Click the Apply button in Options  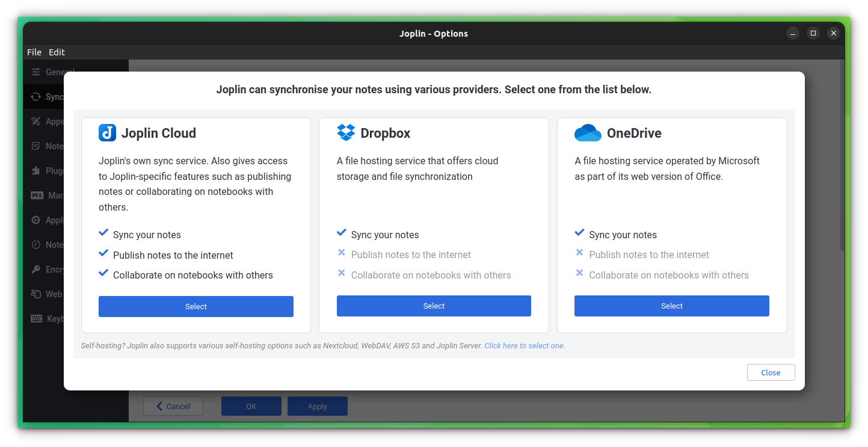(x=318, y=406)
